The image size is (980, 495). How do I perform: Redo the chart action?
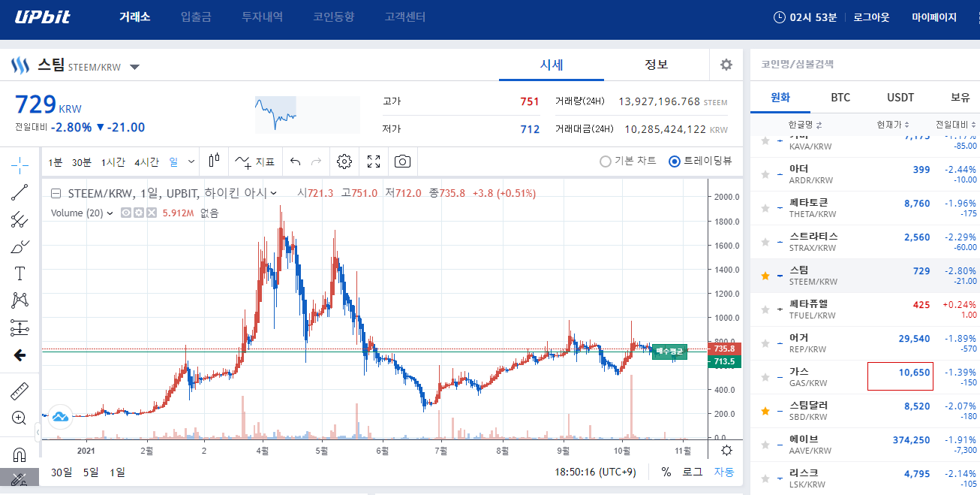pos(316,161)
